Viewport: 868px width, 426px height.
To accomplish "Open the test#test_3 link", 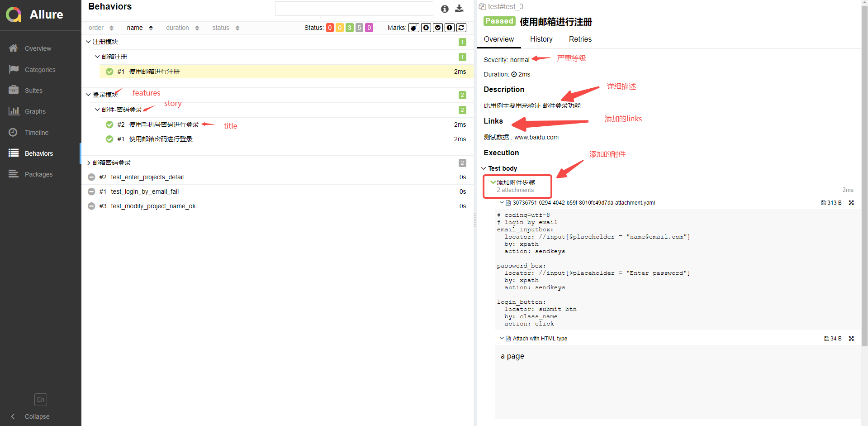I will pos(506,7).
